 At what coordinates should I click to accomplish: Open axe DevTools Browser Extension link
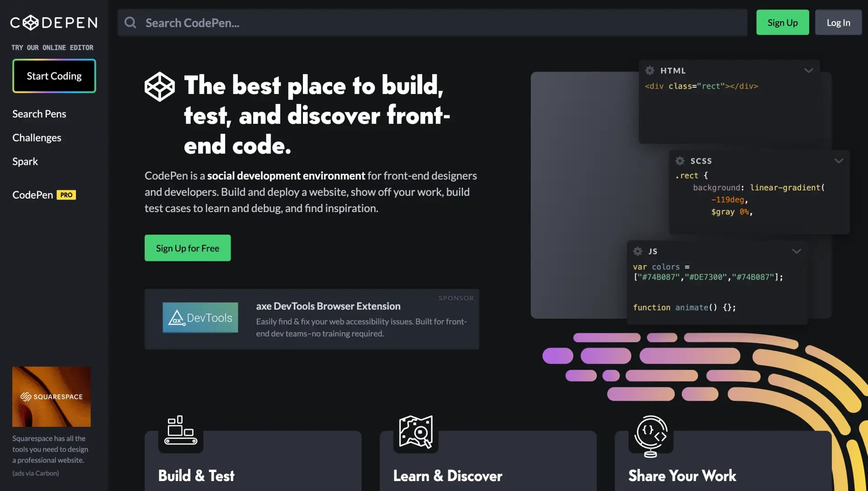328,306
